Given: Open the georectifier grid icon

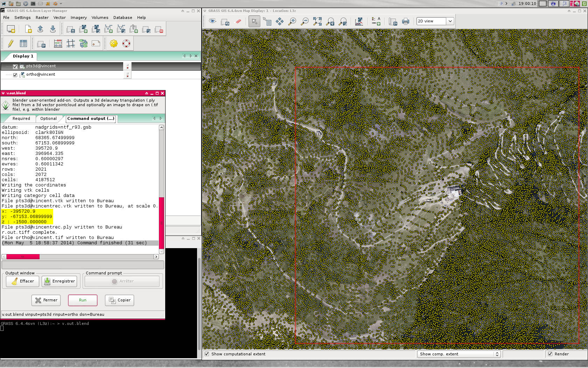Looking at the screenshot, I should 71,43.
